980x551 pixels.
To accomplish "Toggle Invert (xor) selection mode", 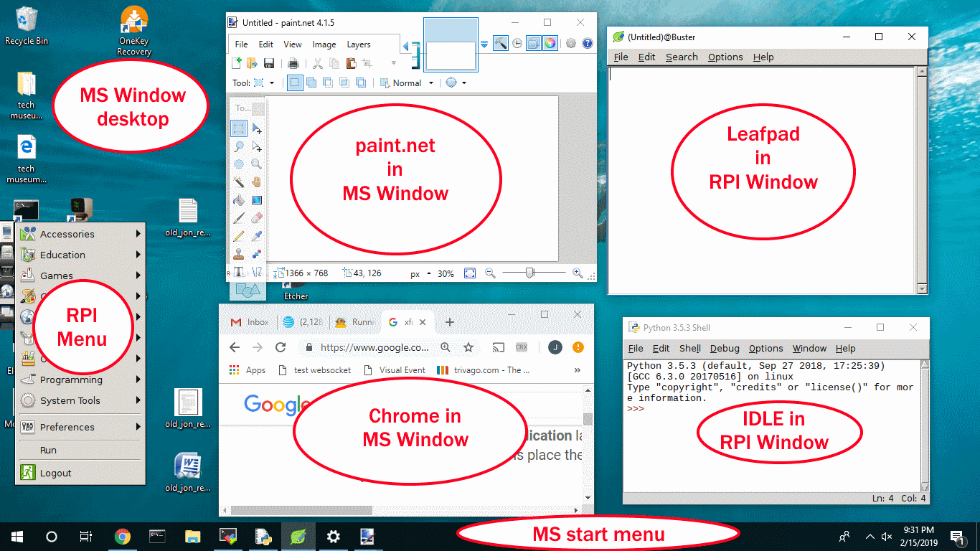I will (361, 83).
